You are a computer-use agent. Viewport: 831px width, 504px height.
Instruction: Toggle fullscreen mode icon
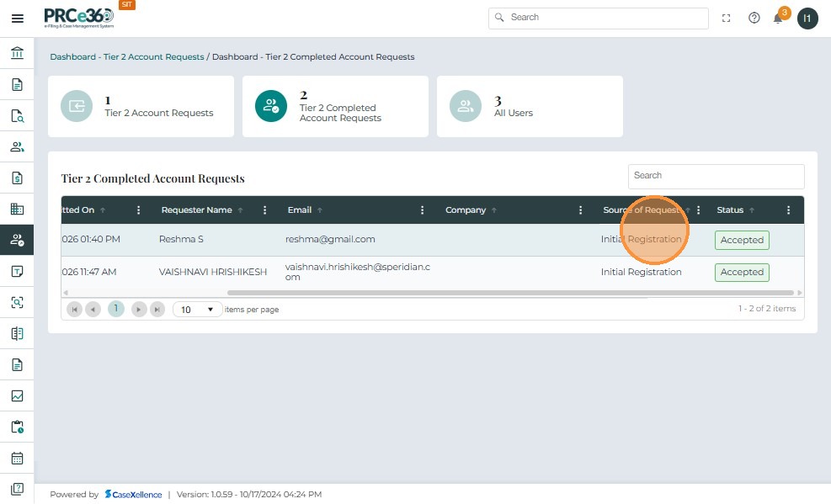[x=727, y=18]
